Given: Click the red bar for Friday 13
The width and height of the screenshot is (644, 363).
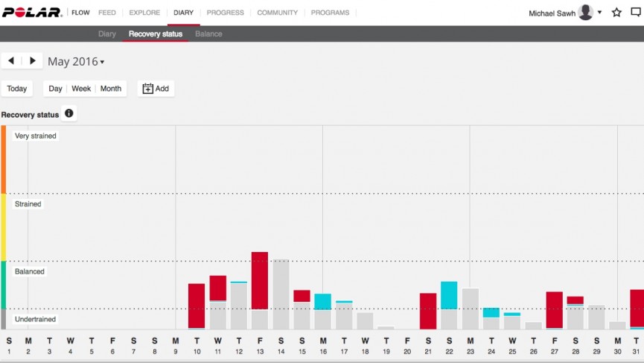Looking at the screenshot, I should [x=260, y=280].
